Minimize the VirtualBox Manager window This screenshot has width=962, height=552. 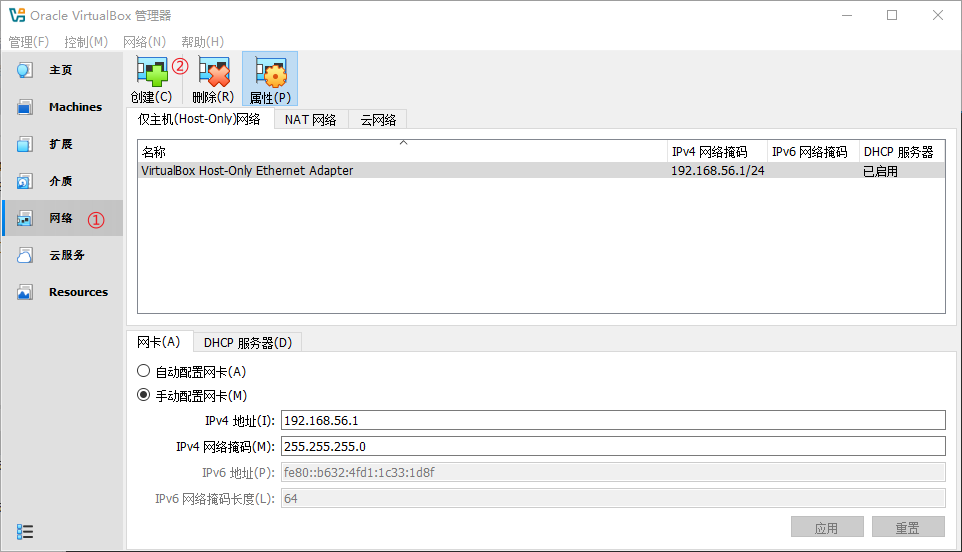click(x=847, y=15)
